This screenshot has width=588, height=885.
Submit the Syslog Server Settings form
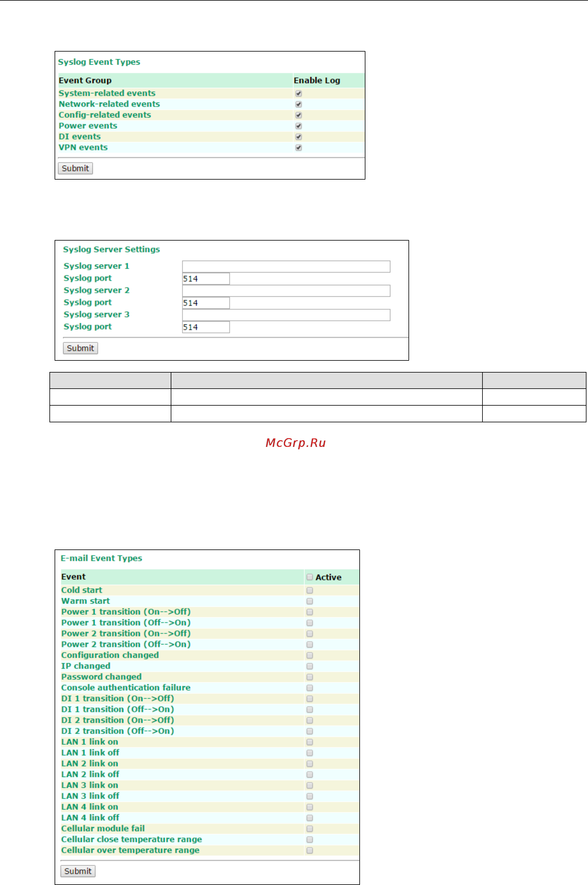[80, 348]
